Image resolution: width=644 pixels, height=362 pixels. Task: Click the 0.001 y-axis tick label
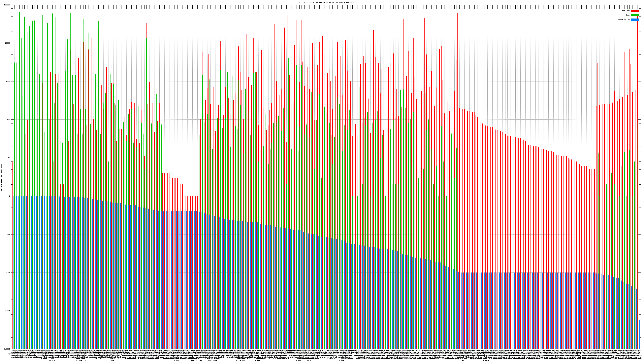click(8, 311)
